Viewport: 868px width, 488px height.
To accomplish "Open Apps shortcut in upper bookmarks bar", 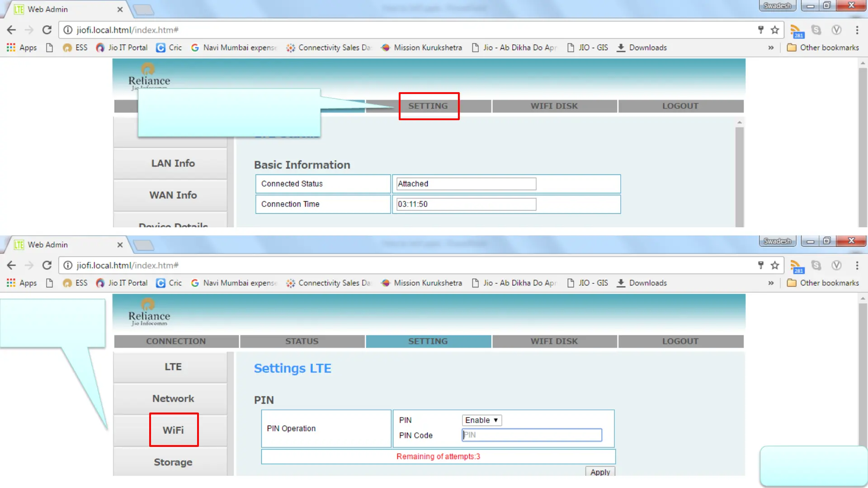I will click(21, 47).
